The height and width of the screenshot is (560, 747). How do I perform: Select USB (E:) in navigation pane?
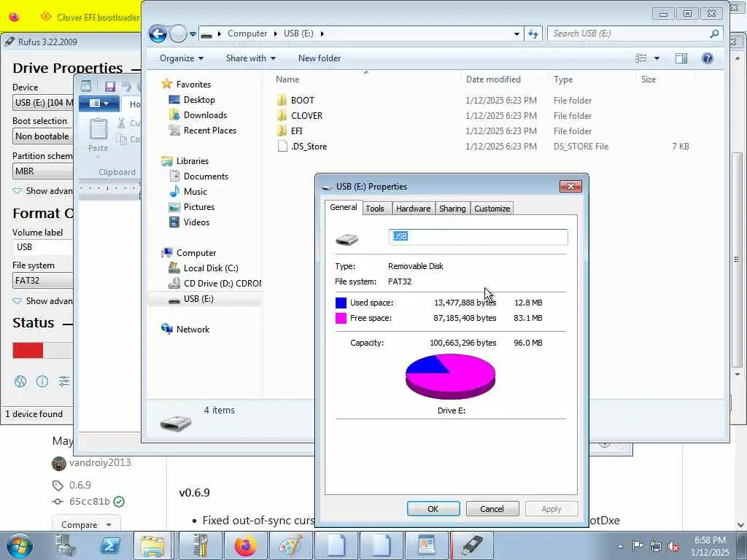click(x=198, y=298)
